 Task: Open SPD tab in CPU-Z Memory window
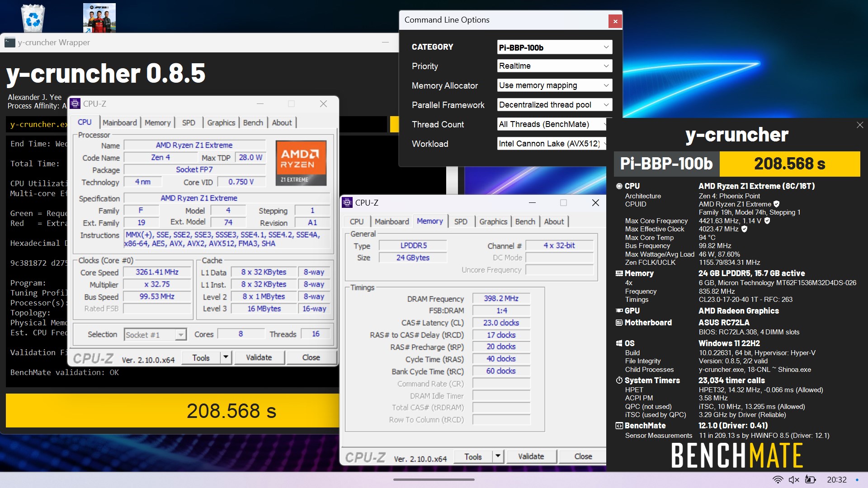point(461,221)
